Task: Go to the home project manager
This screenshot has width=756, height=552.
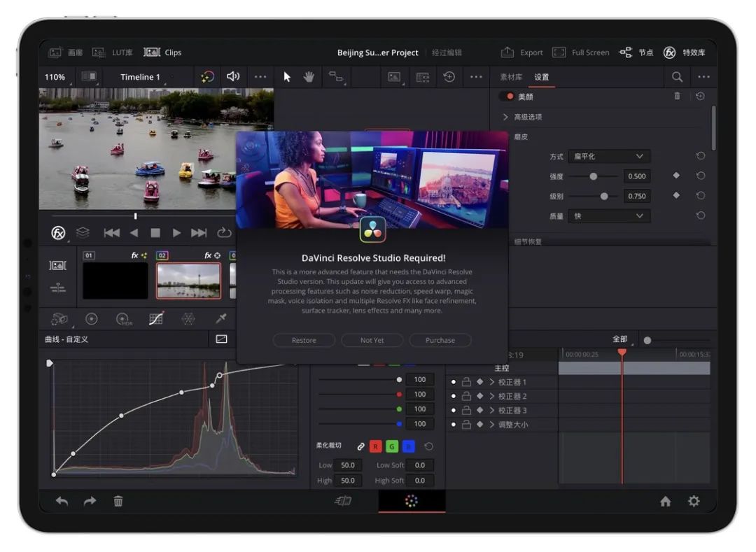Action: coord(666,502)
